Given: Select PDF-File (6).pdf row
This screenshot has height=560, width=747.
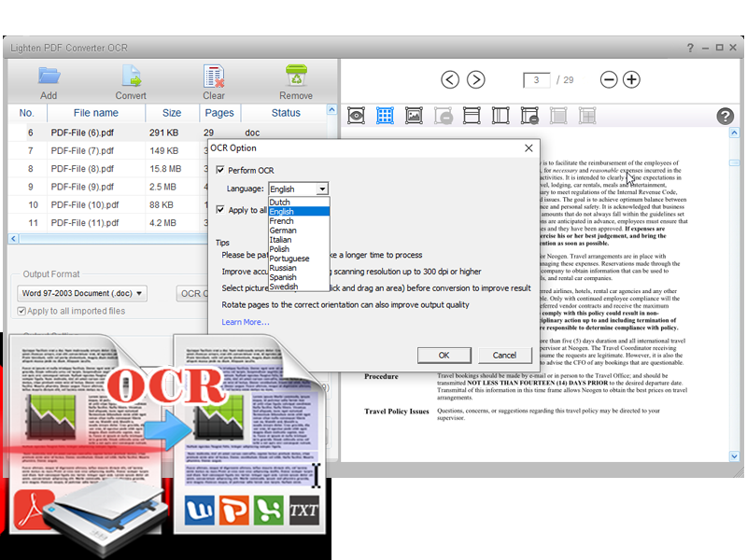Looking at the screenshot, I should pyautogui.click(x=168, y=133).
